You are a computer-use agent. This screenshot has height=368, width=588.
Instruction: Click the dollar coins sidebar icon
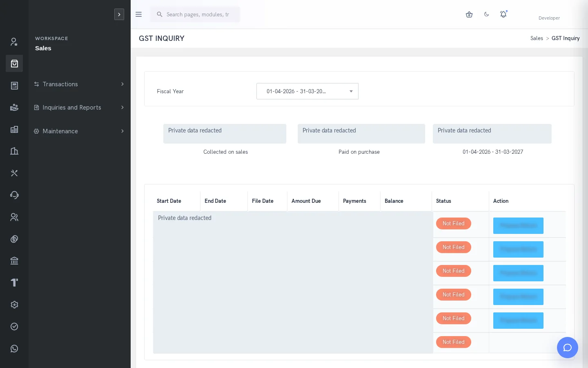[14, 239]
